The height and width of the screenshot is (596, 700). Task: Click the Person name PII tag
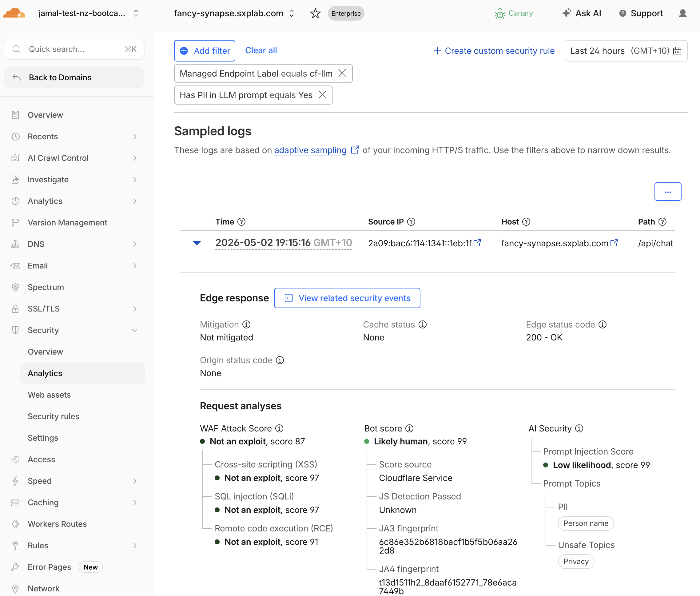pyautogui.click(x=586, y=523)
